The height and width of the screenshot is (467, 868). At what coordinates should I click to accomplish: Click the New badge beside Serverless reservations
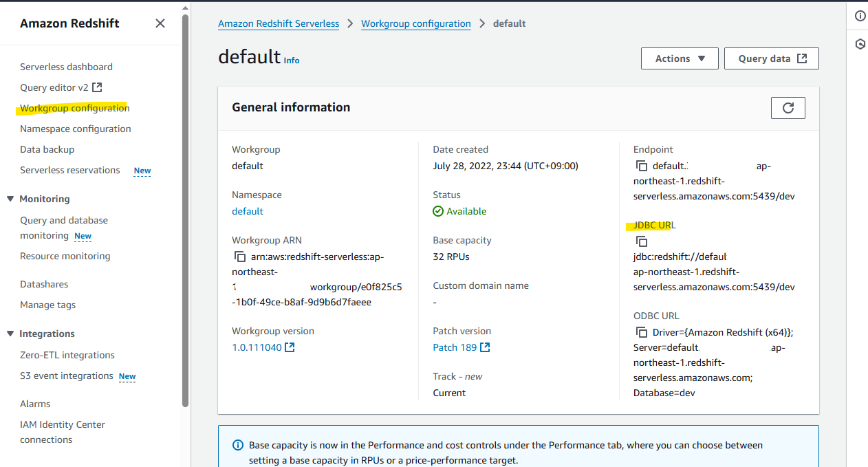[x=142, y=171]
